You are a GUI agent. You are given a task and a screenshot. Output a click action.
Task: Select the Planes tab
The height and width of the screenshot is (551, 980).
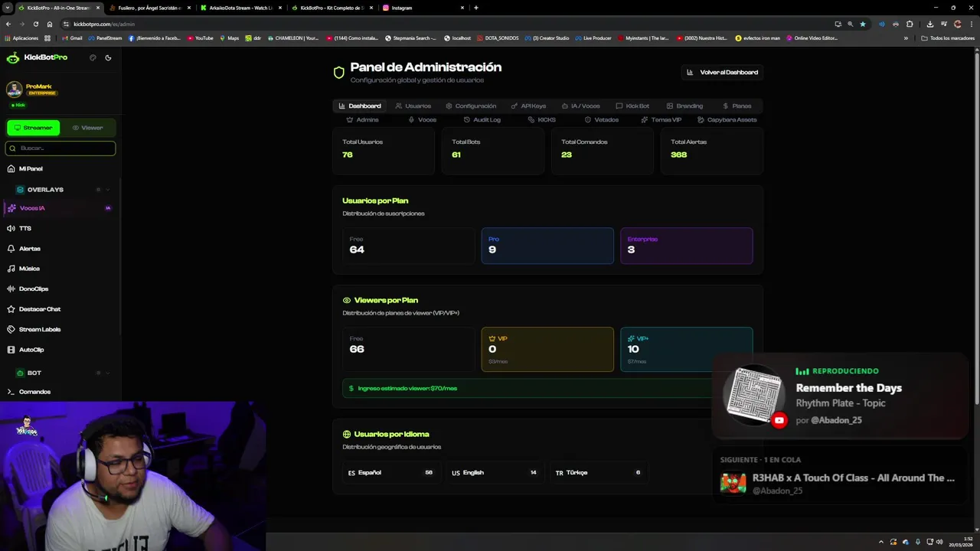pyautogui.click(x=737, y=106)
